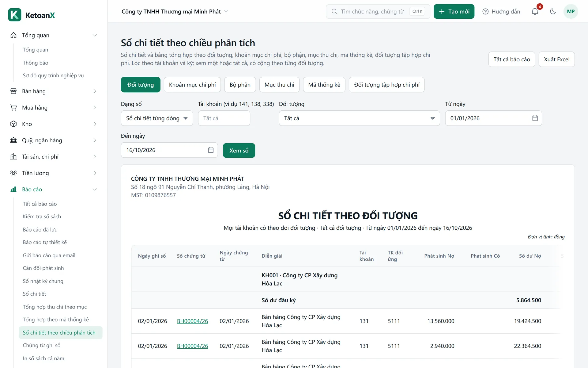Open the company selector dropdown
Screen dimensions: 588x368
pyautogui.click(x=175, y=12)
